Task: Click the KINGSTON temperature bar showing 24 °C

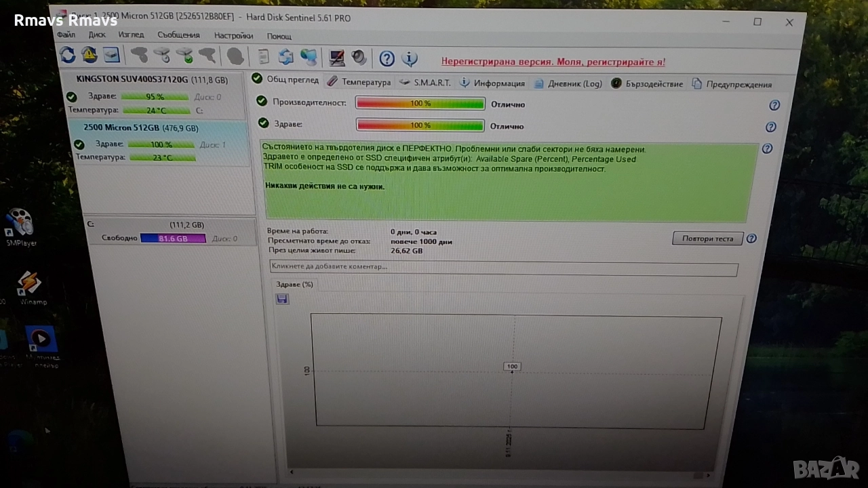Action: [x=156, y=110]
